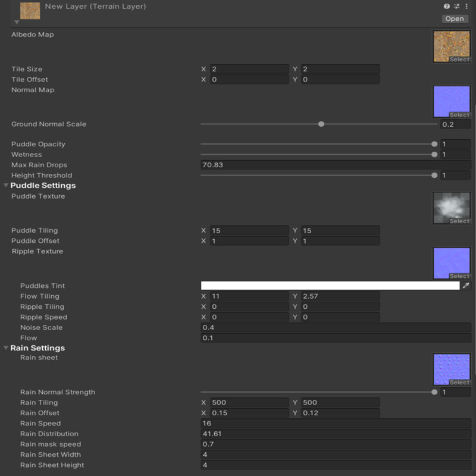Click the Rain Distribution field
Image resolution: width=476 pixels, height=476 pixels.
click(x=336, y=434)
